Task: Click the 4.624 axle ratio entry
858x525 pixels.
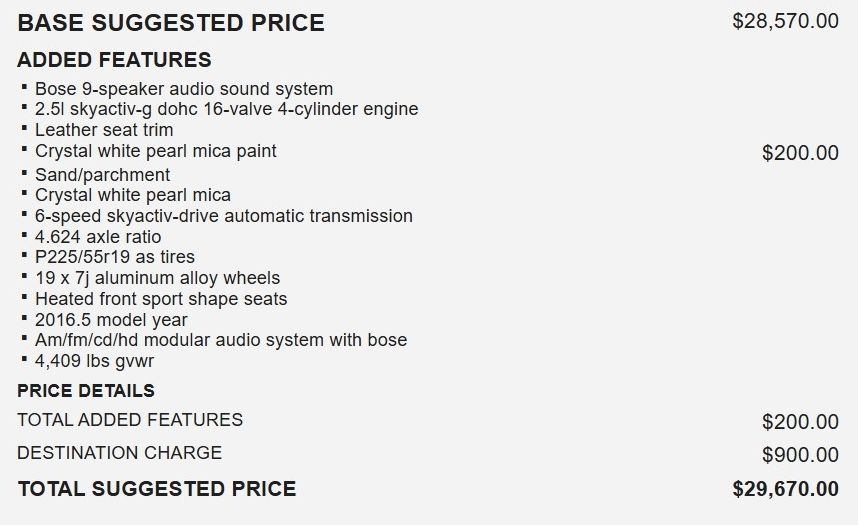Action: coord(98,237)
